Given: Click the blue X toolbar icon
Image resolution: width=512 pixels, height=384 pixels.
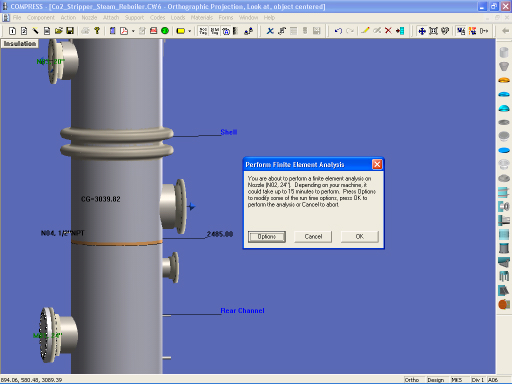Looking at the screenshot, I should pyautogui.click(x=270, y=31).
